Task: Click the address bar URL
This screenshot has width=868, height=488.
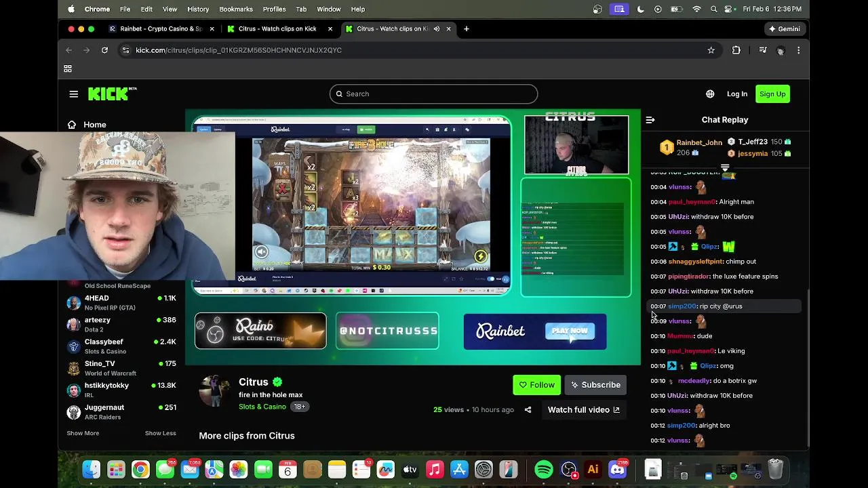Action: [x=239, y=50]
